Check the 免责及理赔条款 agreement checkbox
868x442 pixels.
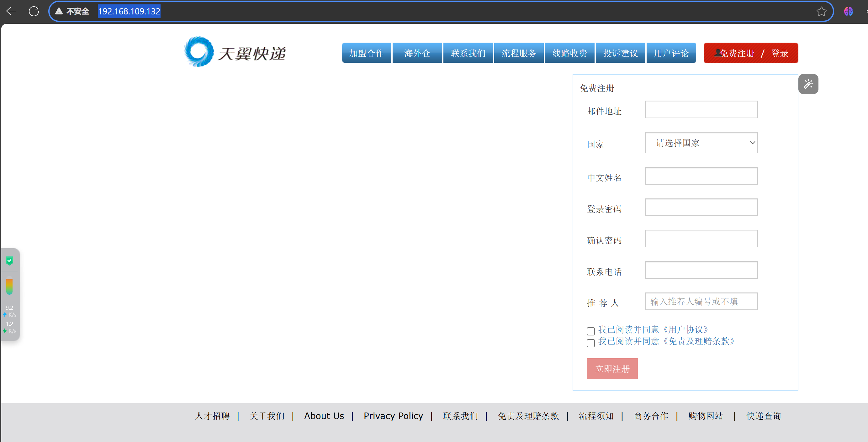click(590, 343)
